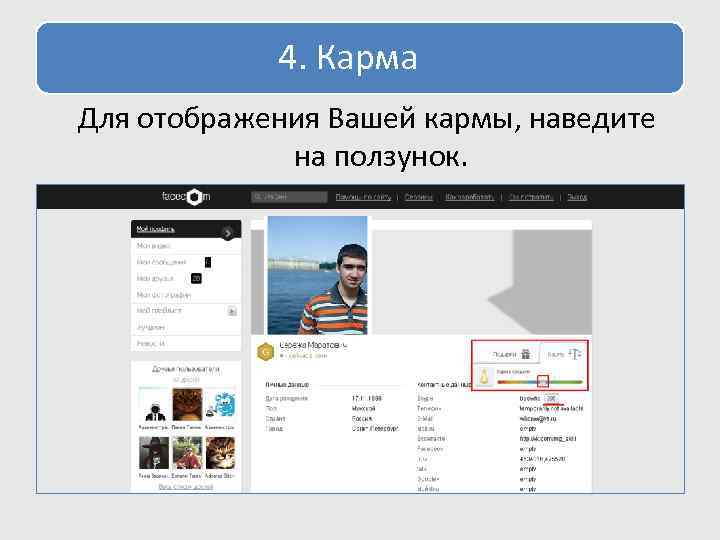Screen dimensions: 720x540
Task: Click the website URL in contact details
Action: coord(548,439)
